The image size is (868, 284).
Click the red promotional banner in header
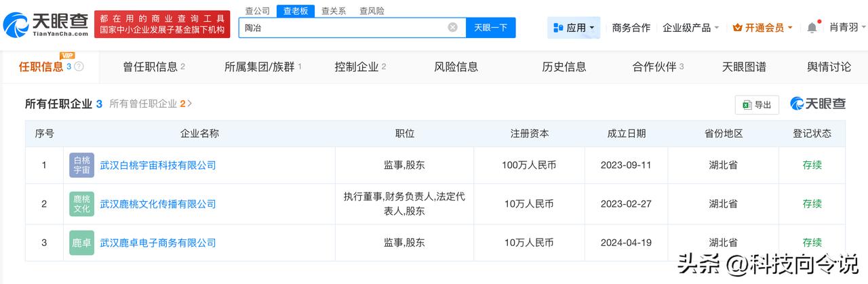[163, 25]
